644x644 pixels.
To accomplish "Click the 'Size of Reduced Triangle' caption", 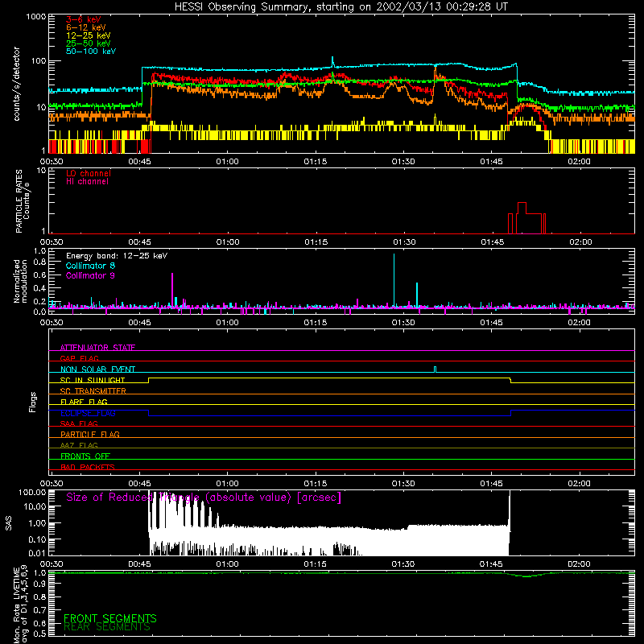I will [204, 497].
